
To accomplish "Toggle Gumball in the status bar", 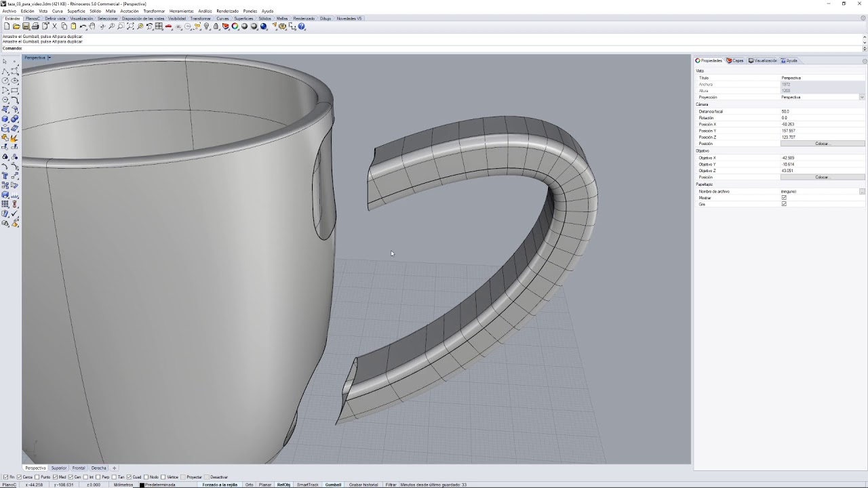I will [x=333, y=485].
